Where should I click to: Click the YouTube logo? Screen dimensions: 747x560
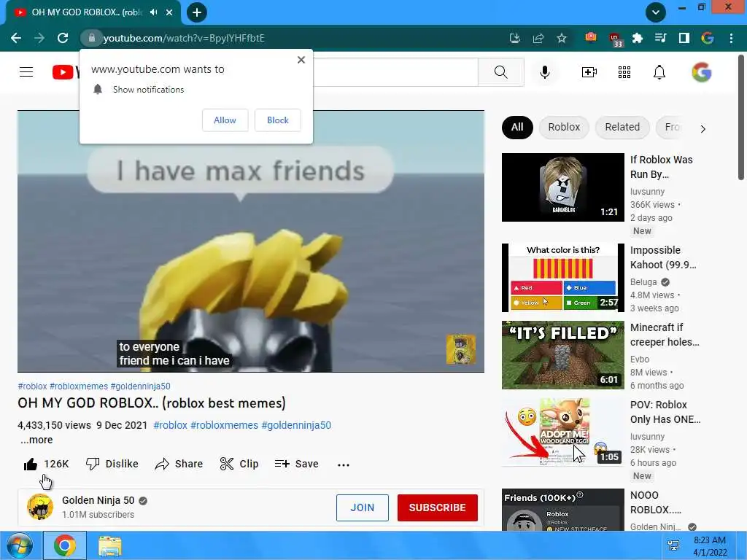[x=66, y=72]
